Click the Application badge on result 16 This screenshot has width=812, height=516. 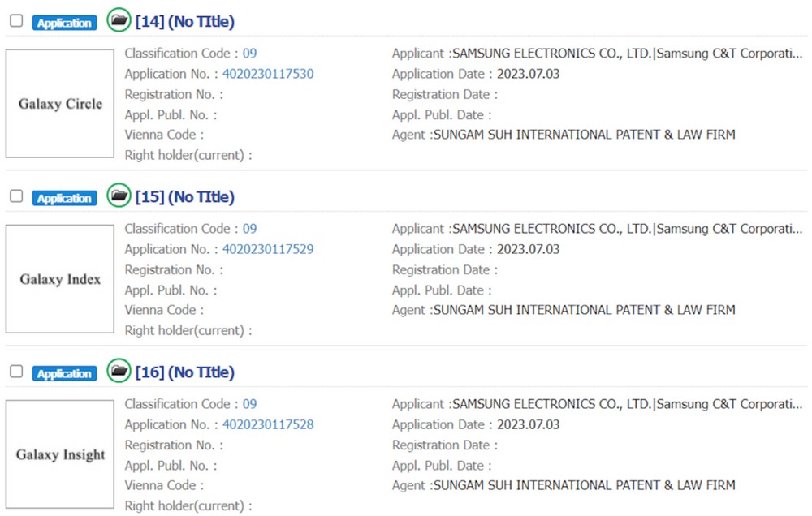click(x=64, y=373)
